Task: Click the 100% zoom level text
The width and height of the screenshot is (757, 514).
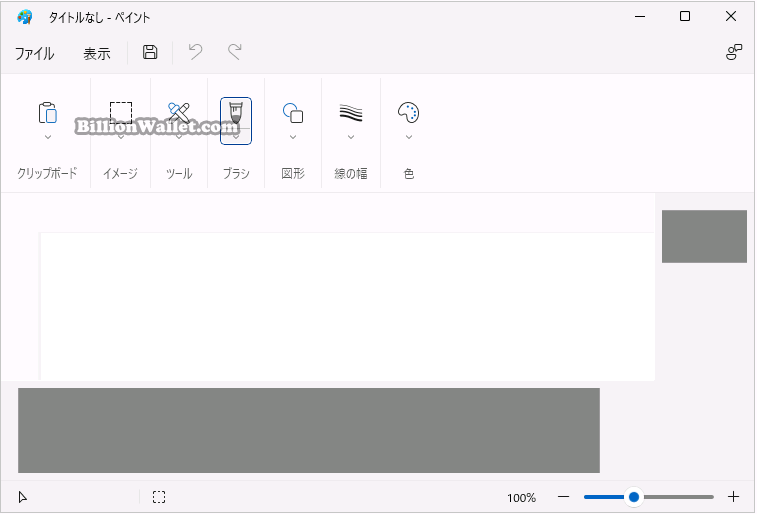Action: [x=521, y=498]
